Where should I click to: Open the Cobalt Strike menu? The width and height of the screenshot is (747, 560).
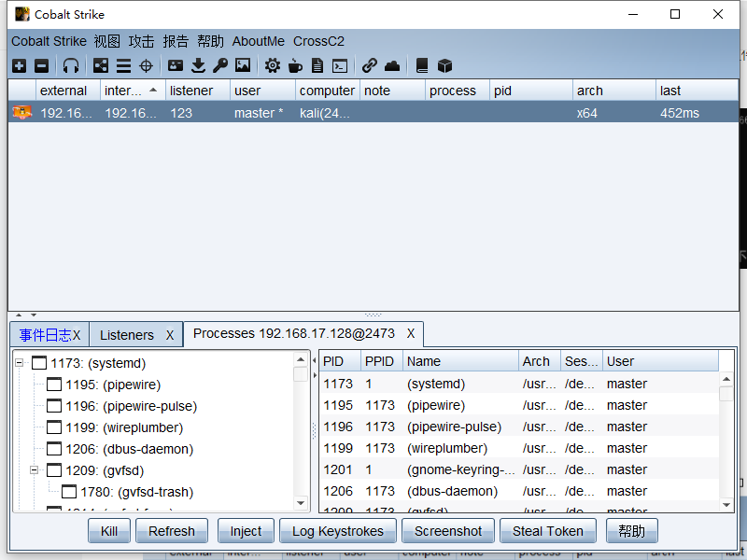[x=49, y=41]
